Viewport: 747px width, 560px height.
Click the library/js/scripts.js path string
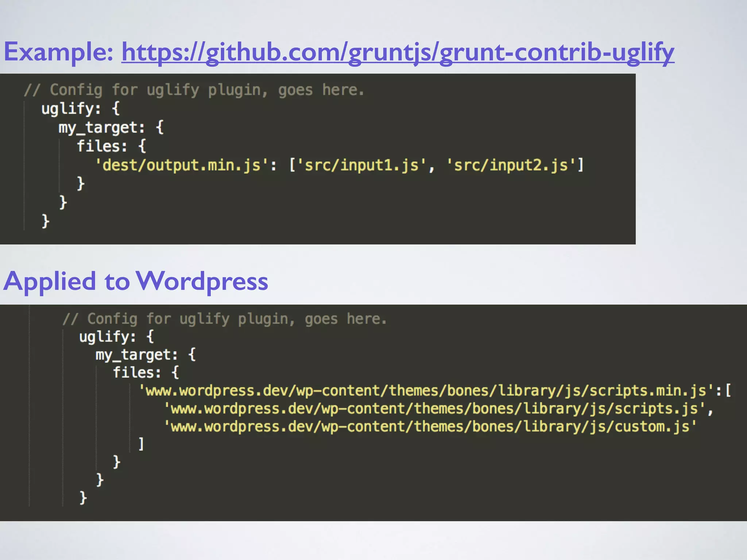pos(434,409)
